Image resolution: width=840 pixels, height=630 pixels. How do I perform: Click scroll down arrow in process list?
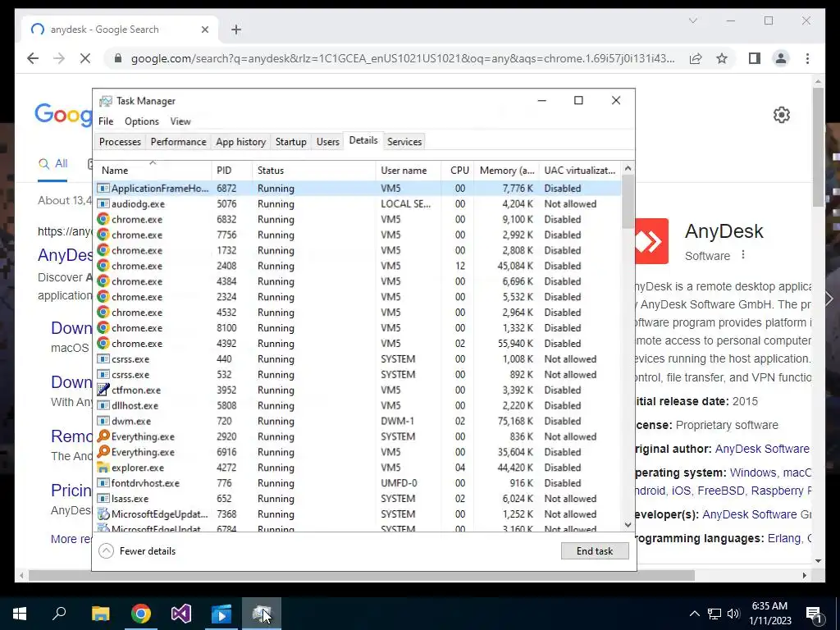coord(628,525)
